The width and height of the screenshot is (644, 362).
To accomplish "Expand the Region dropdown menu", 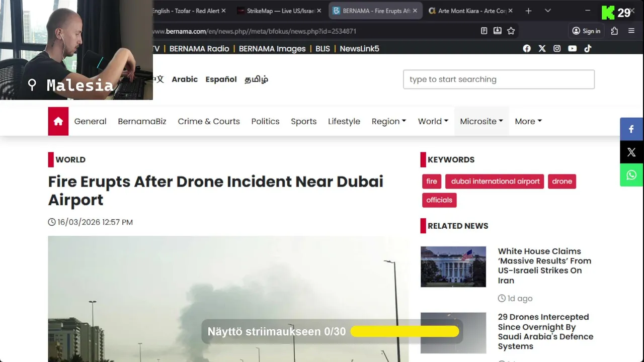I will pos(389,121).
